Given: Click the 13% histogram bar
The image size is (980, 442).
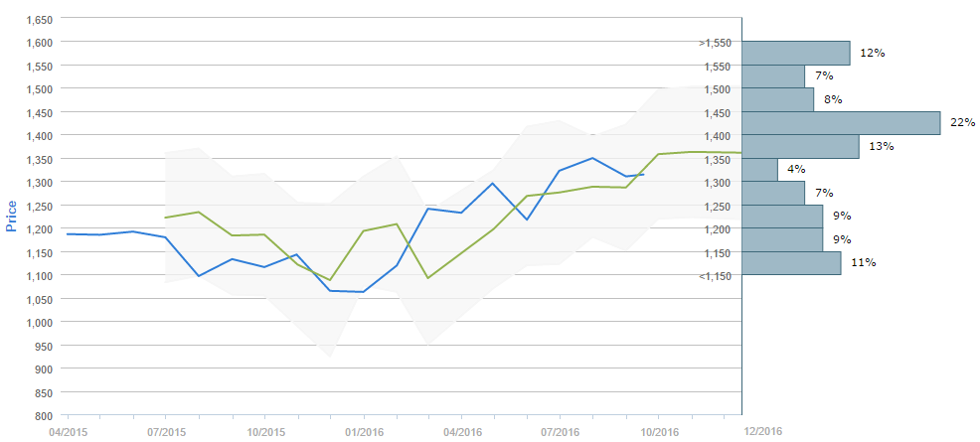Looking at the screenshot, I should [800, 147].
